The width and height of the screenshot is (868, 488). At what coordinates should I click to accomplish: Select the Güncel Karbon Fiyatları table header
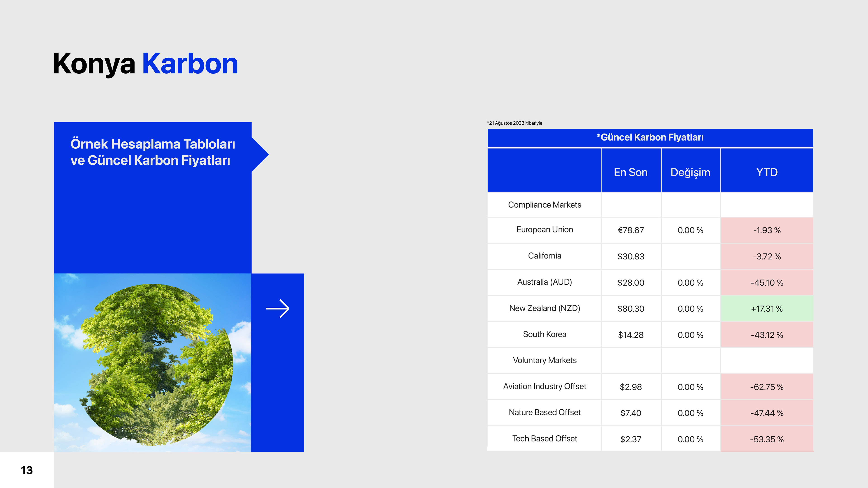(x=650, y=137)
